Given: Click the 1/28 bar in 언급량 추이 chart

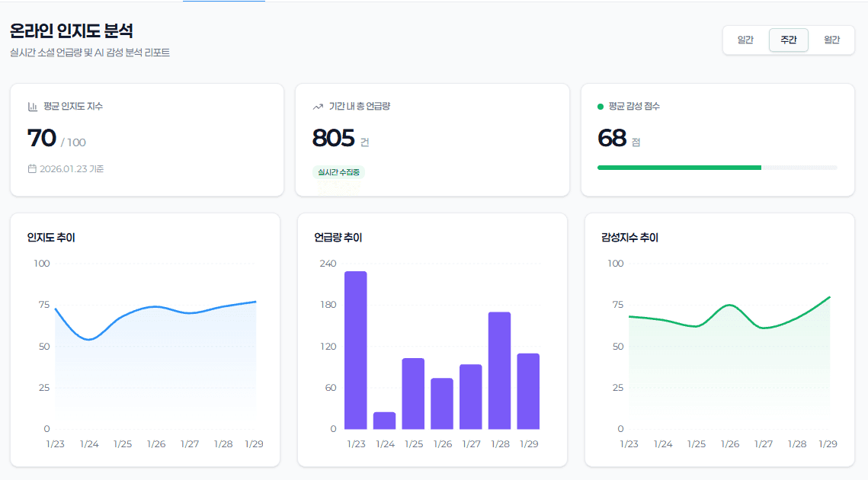Looking at the screenshot, I should click(498, 370).
